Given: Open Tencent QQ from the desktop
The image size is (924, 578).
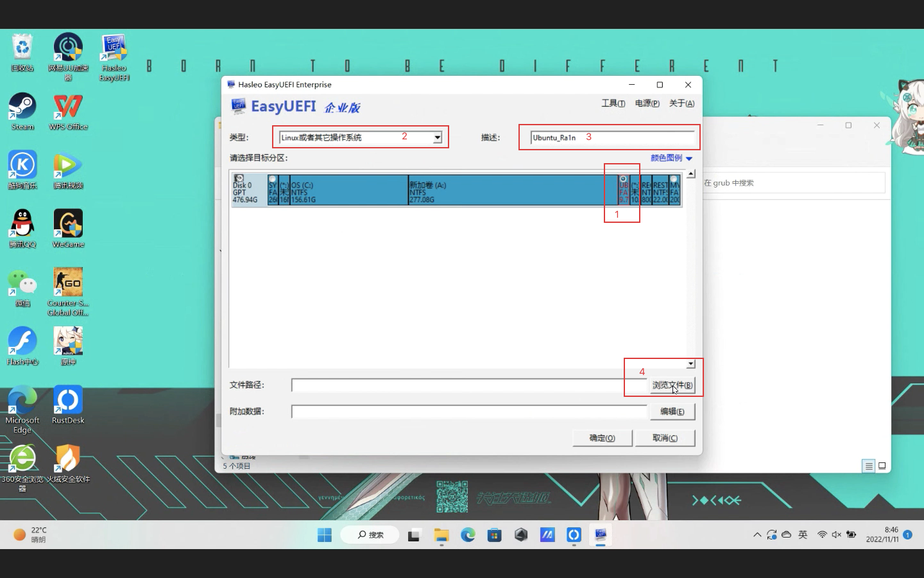Looking at the screenshot, I should (22, 229).
